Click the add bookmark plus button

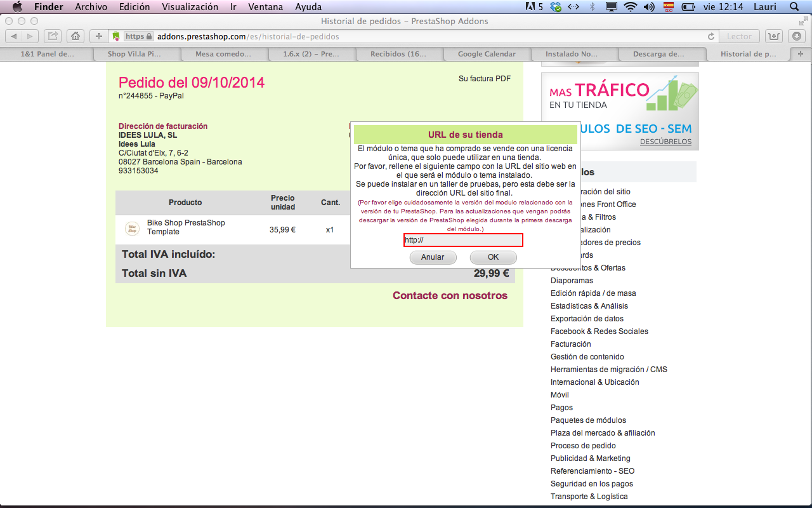pos(98,36)
